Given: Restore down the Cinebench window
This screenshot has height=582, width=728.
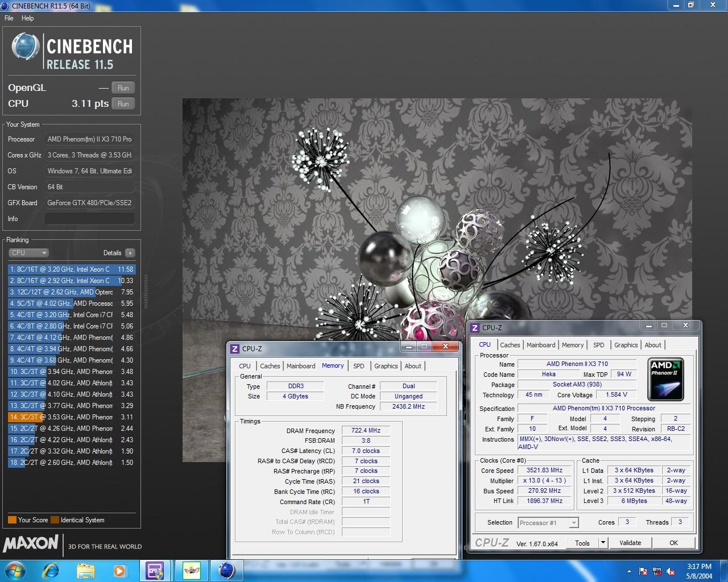Looking at the screenshot, I should click(691, 5).
